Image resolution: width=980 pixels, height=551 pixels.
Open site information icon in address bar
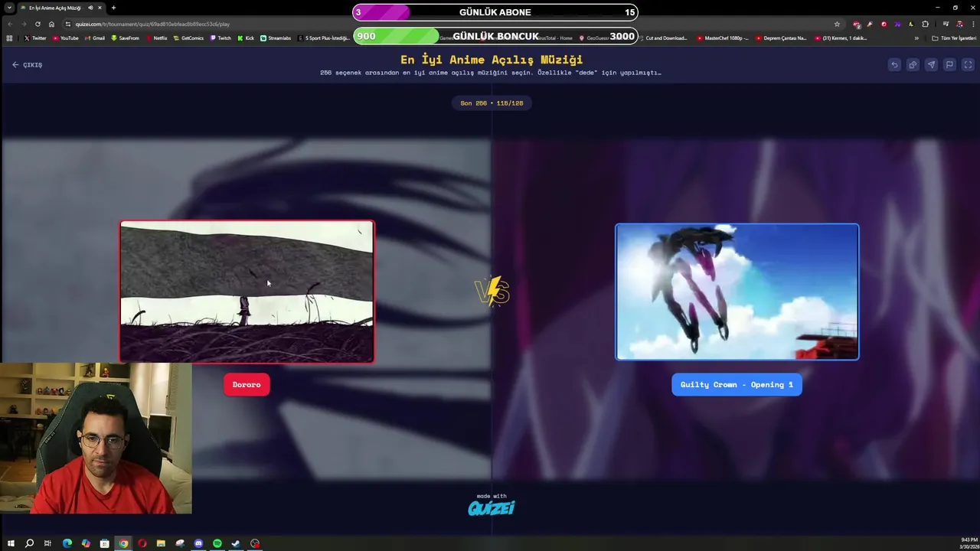[68, 24]
